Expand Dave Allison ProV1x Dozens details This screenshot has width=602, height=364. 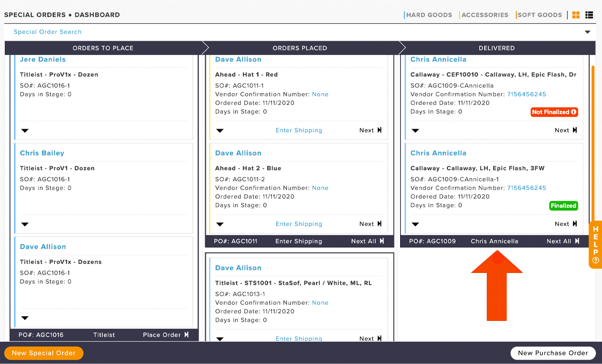[25, 318]
